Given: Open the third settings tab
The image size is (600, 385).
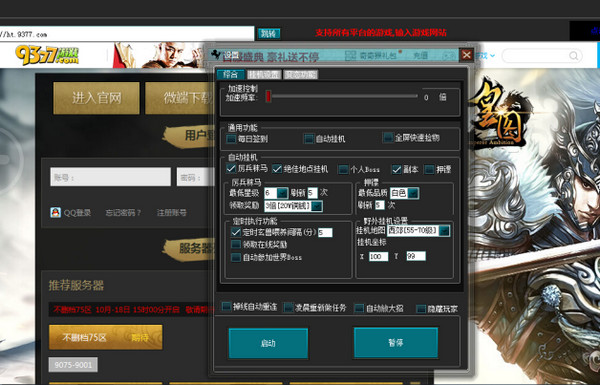Looking at the screenshot, I should point(300,74).
